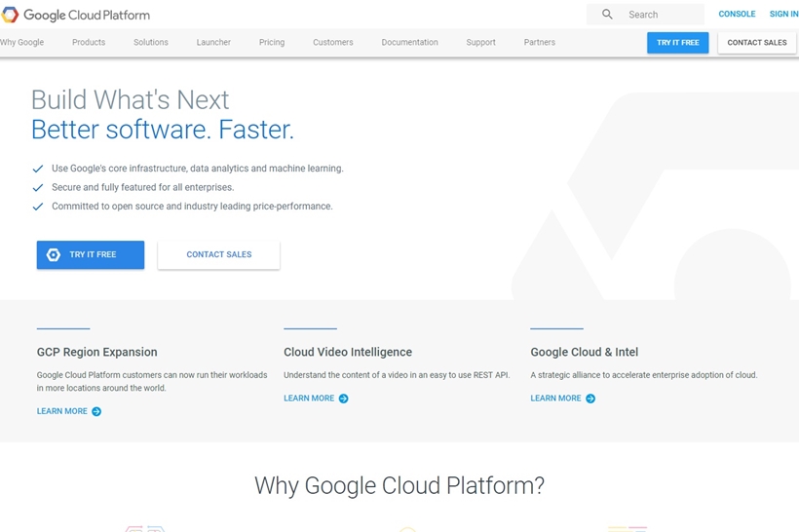Click arrow icon under Google Cloud & Intel

coord(590,399)
